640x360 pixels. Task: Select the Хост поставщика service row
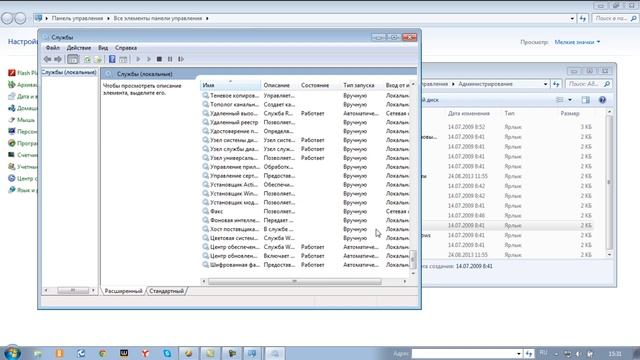[305, 229]
